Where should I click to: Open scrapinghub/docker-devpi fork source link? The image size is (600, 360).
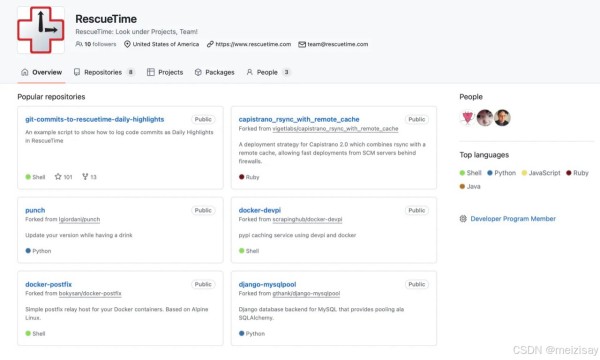pos(307,220)
